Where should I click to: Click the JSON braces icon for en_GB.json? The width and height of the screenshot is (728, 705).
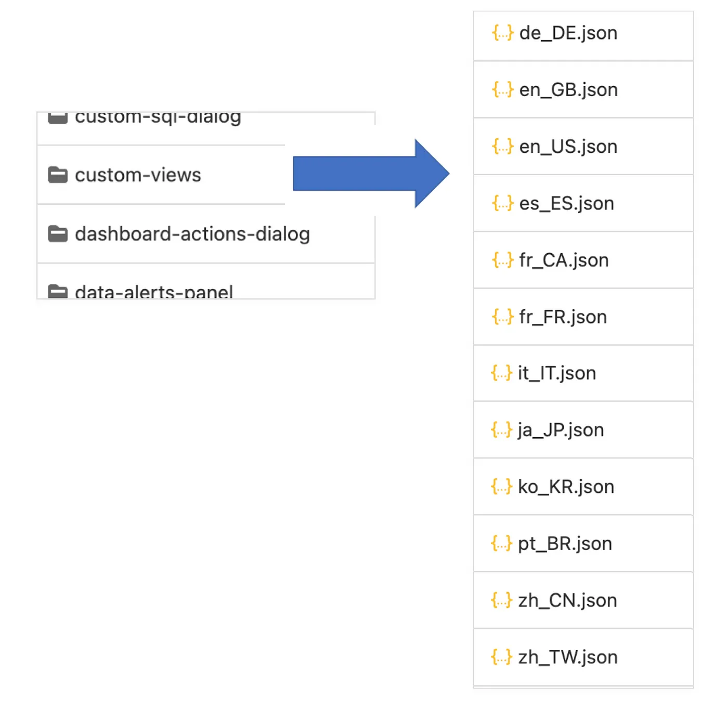pyautogui.click(x=502, y=89)
